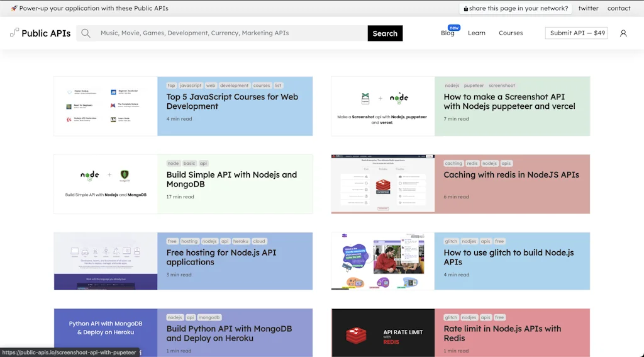Open 'Free hosting for Node.js API applications' title

click(x=221, y=257)
